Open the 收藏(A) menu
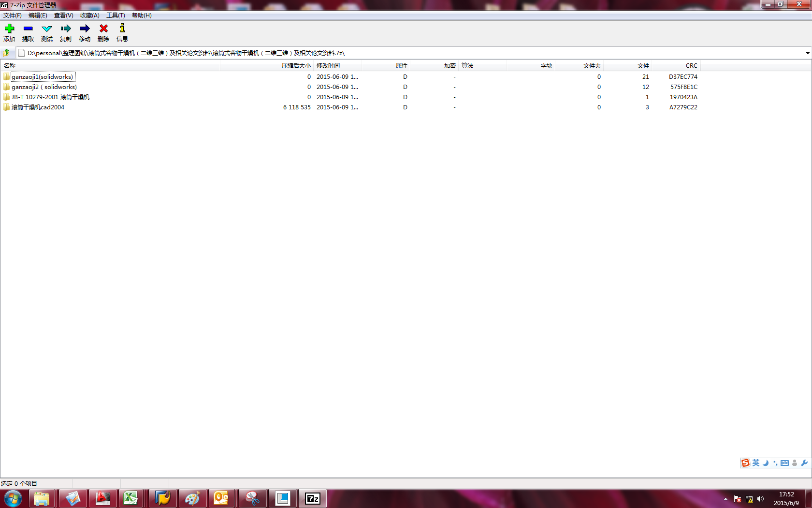The width and height of the screenshot is (812, 508). coord(89,15)
